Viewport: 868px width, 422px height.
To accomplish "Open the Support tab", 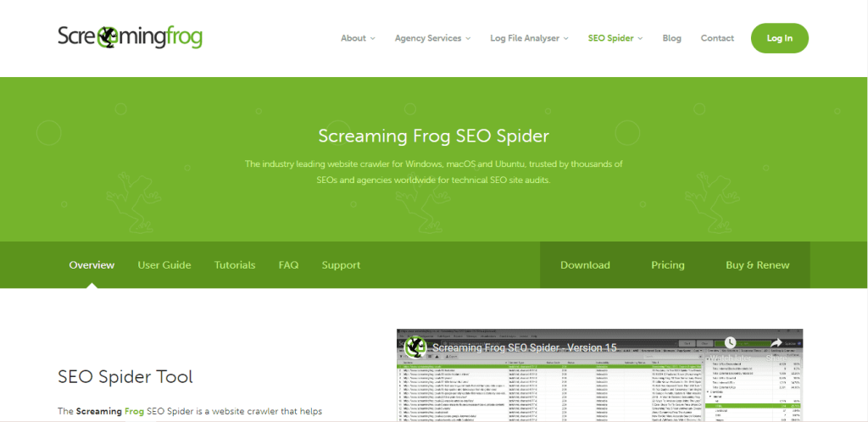I will (341, 265).
